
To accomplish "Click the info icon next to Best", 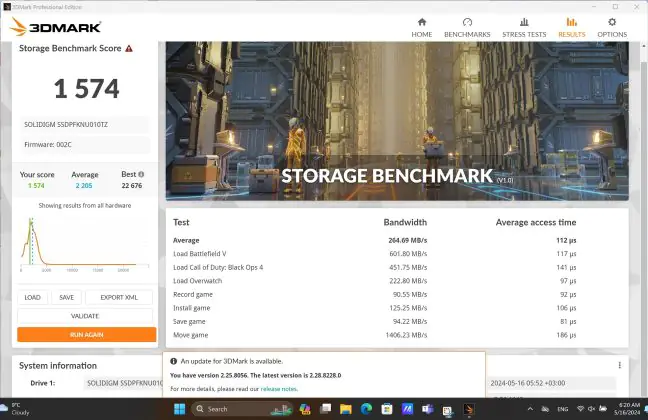I will coord(141,174).
